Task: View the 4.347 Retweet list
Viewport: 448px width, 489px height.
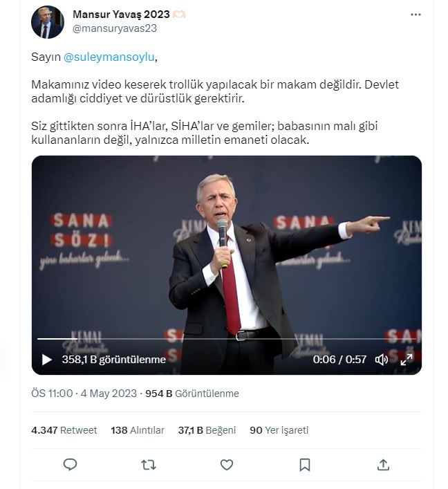Action: coord(64,430)
